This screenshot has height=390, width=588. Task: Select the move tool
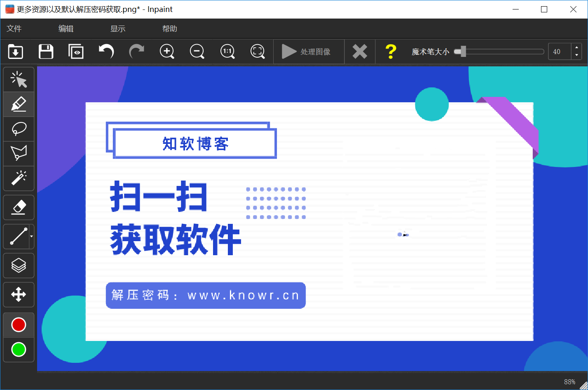point(19,295)
